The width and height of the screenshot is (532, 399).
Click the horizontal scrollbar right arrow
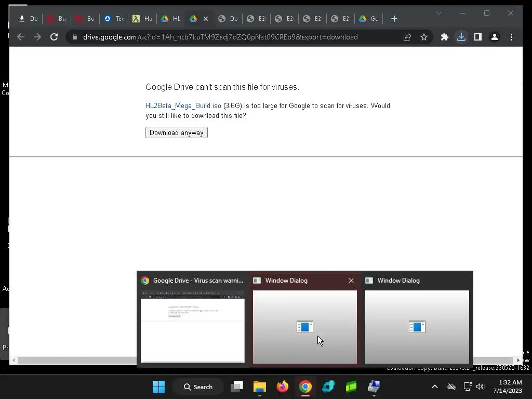tap(518, 361)
